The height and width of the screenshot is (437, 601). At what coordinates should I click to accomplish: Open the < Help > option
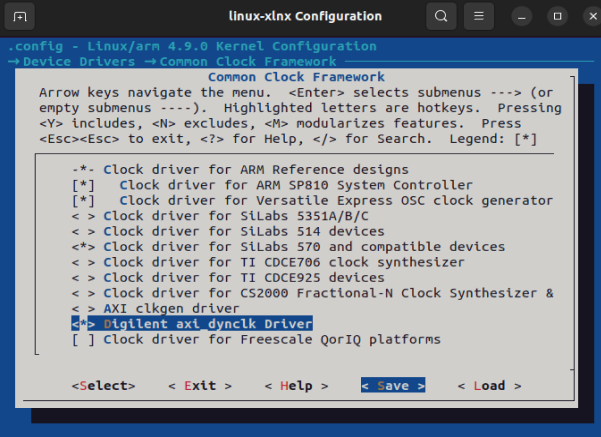(296, 386)
